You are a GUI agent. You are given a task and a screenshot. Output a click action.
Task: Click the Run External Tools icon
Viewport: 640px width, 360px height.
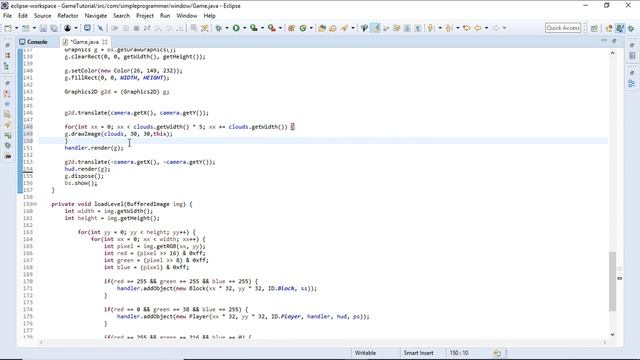[271, 28]
